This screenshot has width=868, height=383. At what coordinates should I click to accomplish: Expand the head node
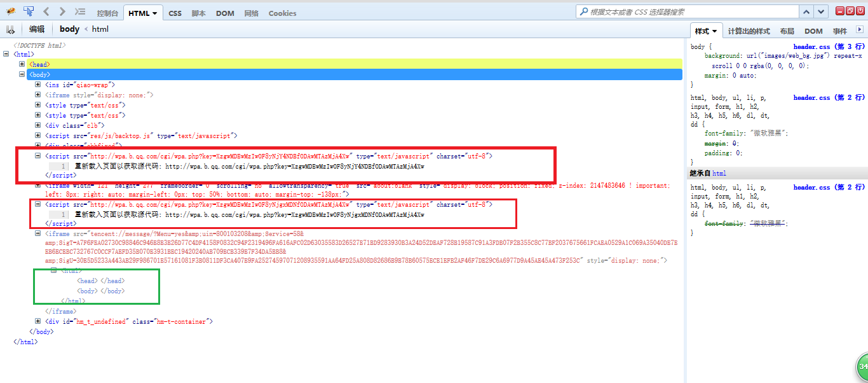22,64
